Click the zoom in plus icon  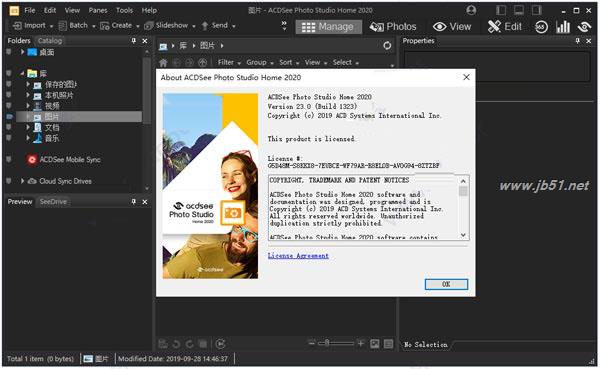tap(360, 343)
